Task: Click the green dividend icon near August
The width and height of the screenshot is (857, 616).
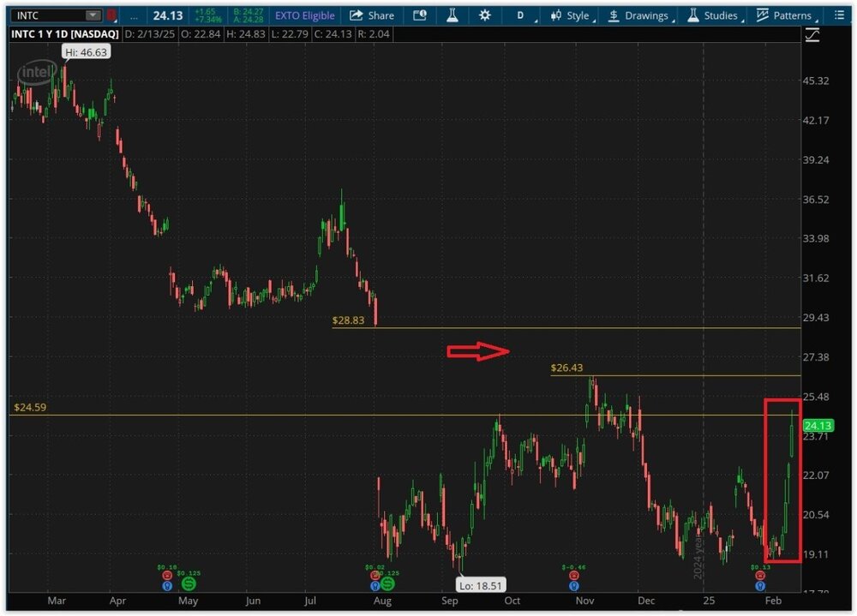Action: click(387, 583)
